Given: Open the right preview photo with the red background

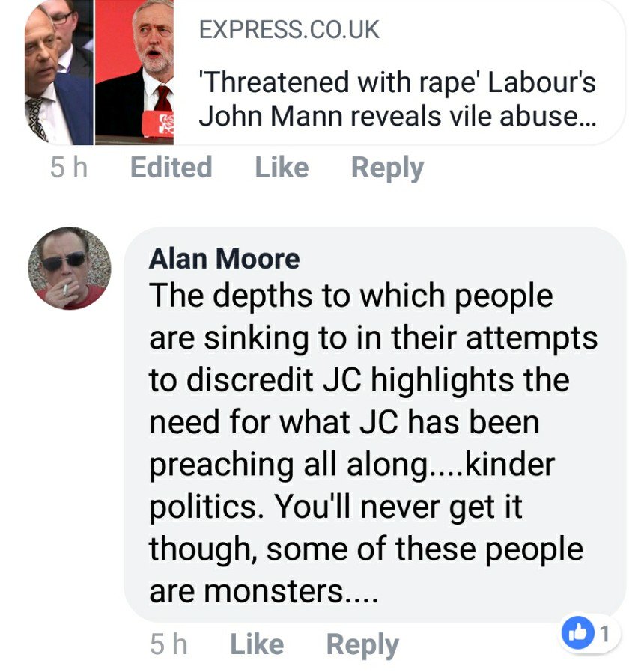Looking at the screenshot, I should (x=134, y=72).
